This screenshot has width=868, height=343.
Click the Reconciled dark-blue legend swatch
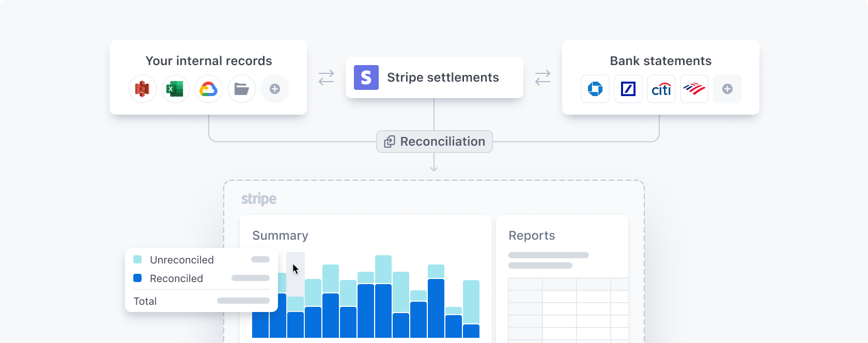coord(137,278)
